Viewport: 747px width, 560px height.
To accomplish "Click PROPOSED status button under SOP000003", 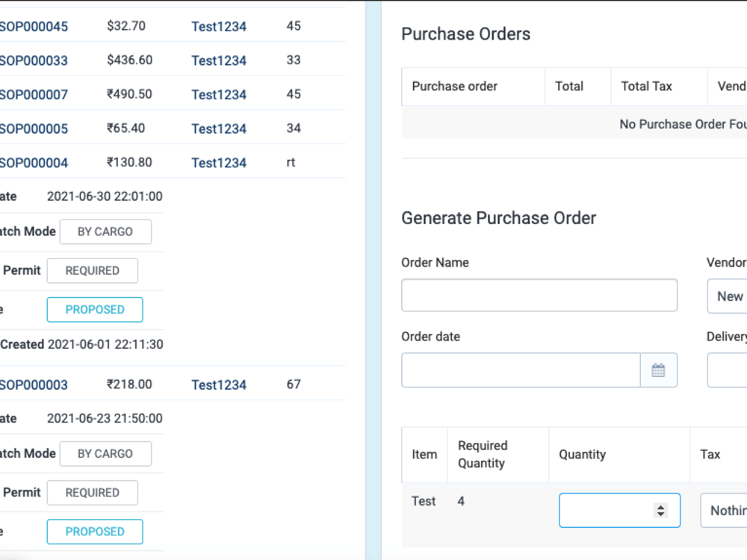I will pos(95,532).
